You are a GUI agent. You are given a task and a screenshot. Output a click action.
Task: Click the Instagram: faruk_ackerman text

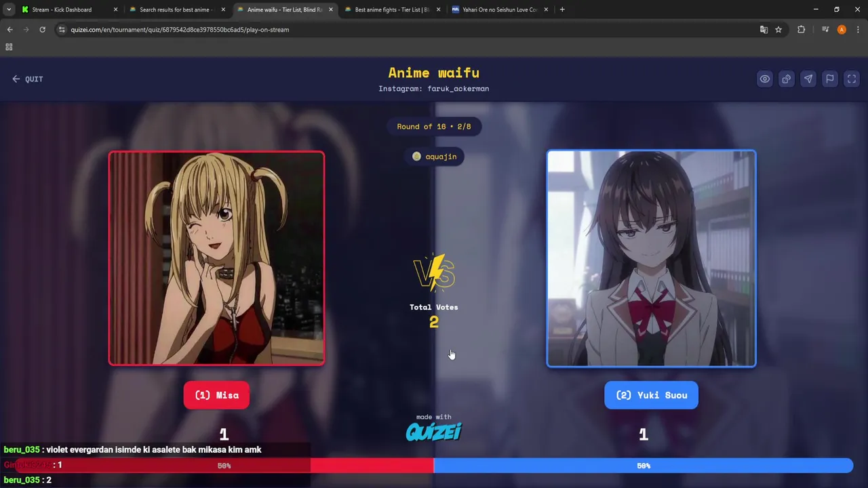[433, 89]
